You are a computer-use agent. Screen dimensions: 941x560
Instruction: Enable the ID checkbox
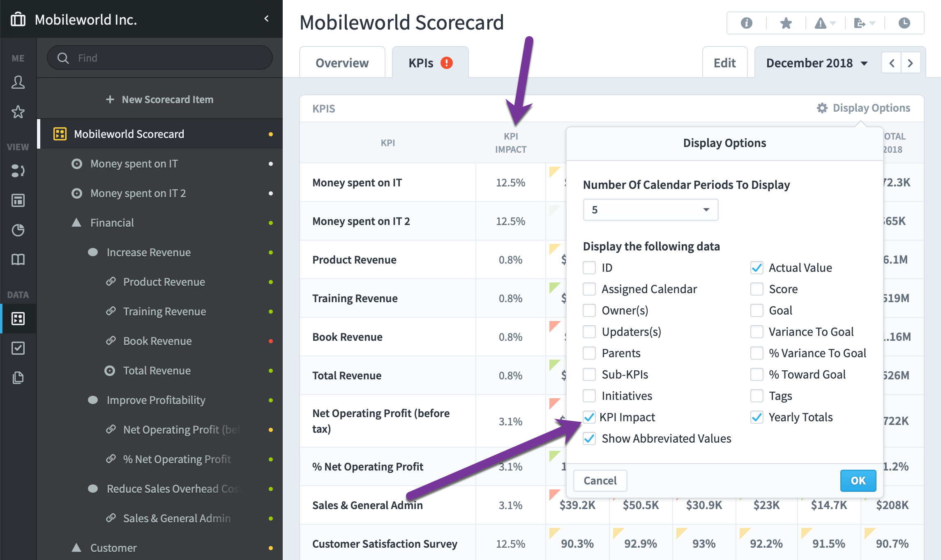(x=589, y=268)
